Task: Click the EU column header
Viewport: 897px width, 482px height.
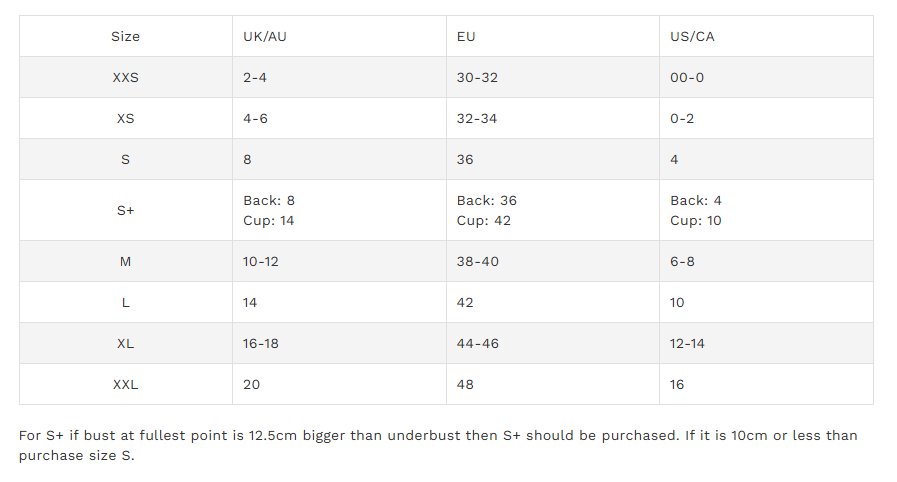Action: 466,37
